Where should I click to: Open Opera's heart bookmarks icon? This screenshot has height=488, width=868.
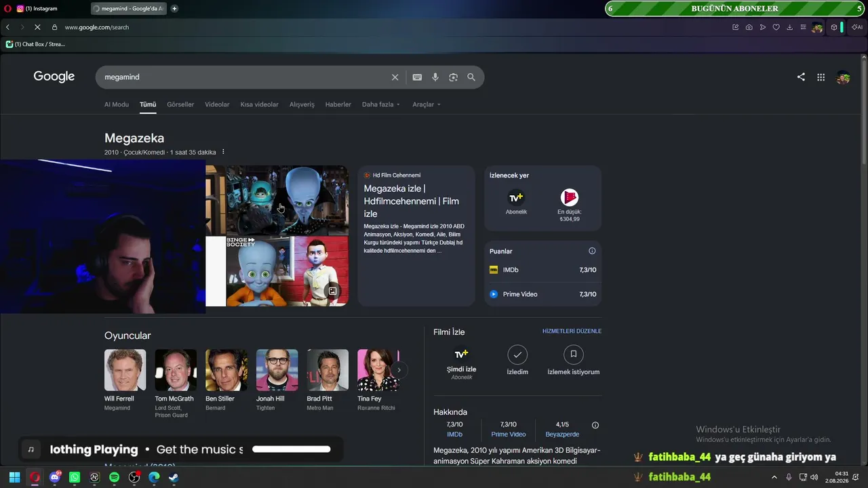coord(776,27)
